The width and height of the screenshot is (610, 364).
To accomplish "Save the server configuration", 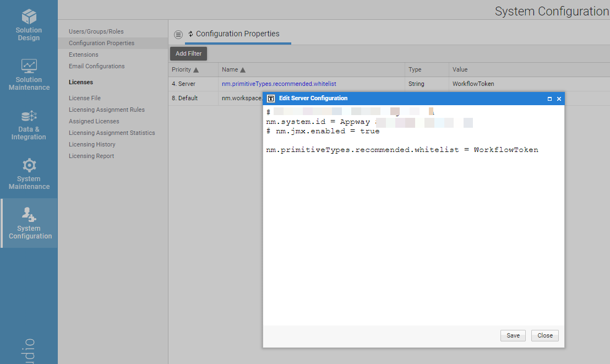I will [513, 335].
